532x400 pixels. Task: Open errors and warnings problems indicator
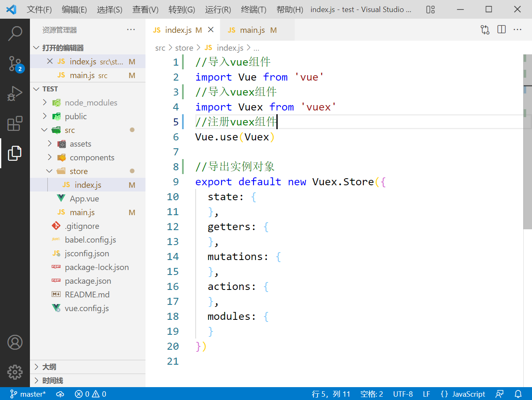point(91,394)
